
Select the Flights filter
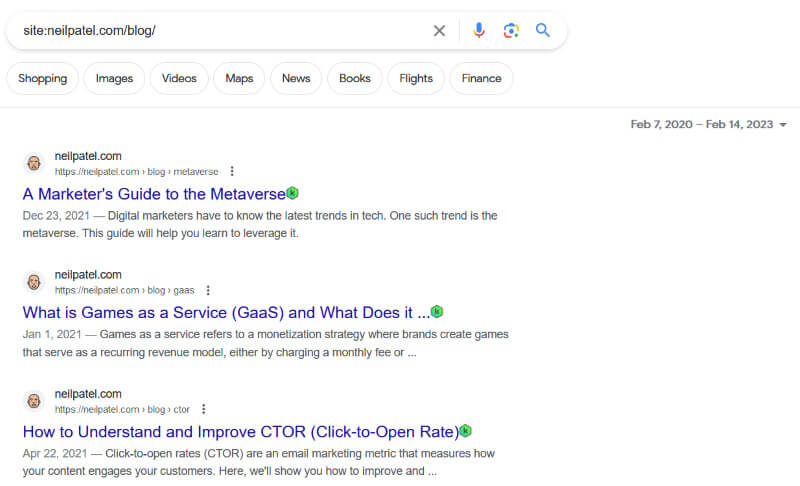pyautogui.click(x=416, y=79)
